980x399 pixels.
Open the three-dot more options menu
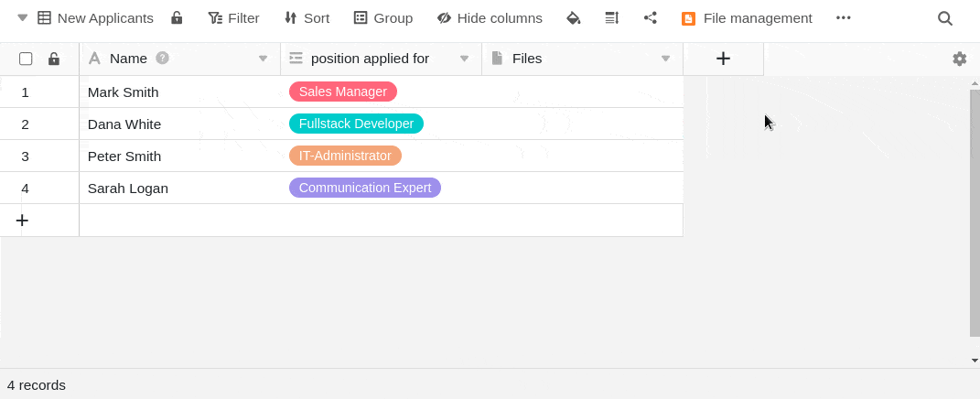[x=843, y=18]
